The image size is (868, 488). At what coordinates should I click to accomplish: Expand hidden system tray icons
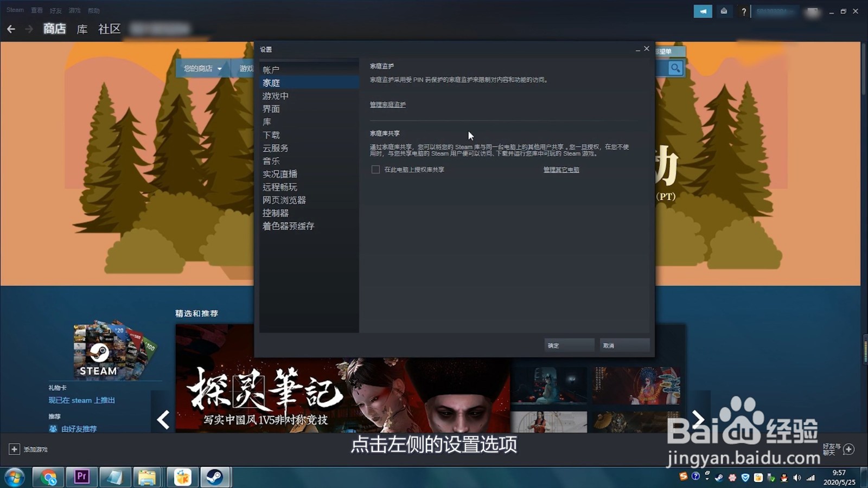click(707, 478)
